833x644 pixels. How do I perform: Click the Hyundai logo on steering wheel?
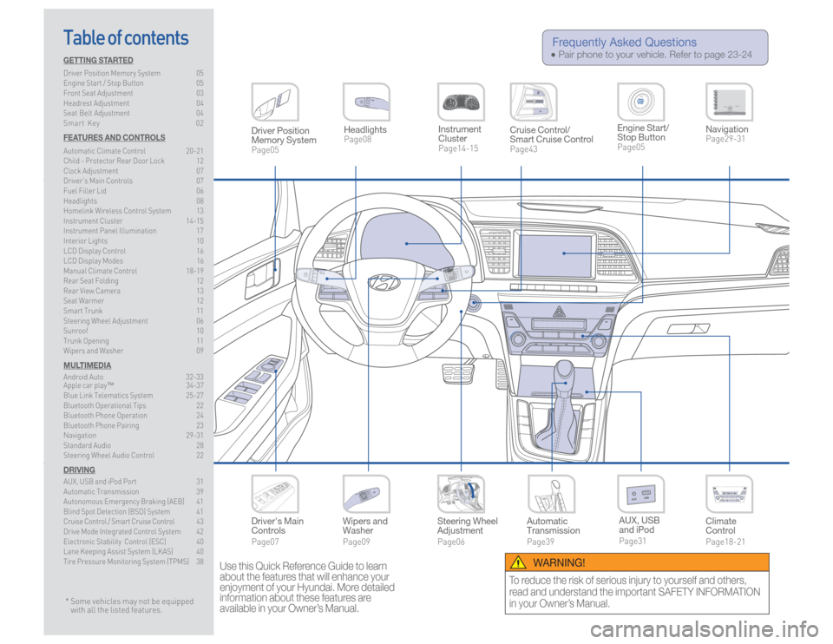[384, 283]
